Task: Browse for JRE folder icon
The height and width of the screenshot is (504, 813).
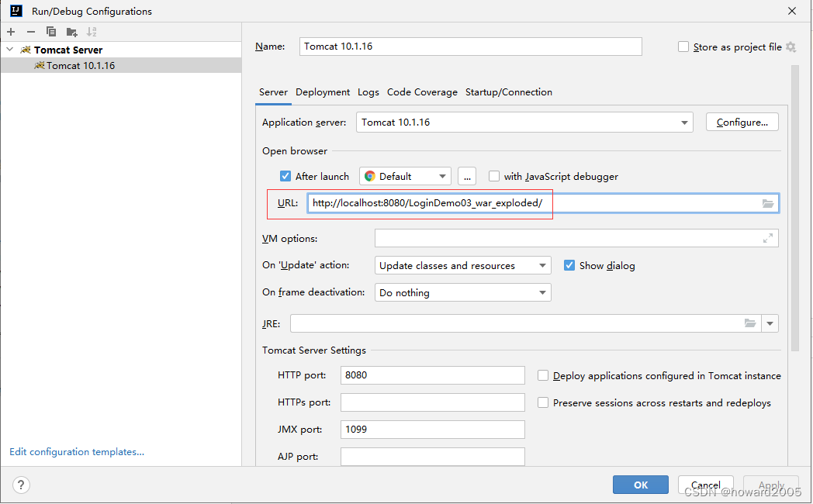Action: [750, 323]
